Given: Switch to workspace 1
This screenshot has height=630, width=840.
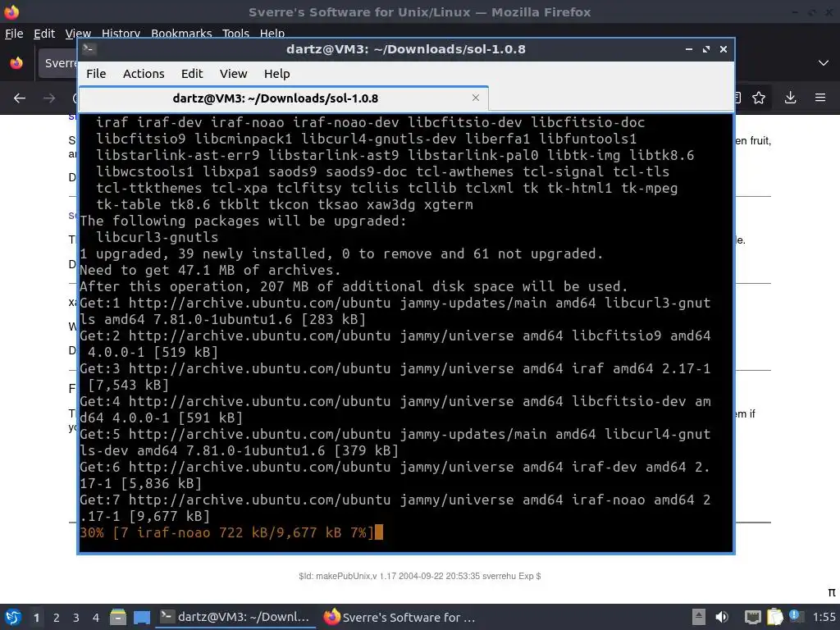Looking at the screenshot, I should [36, 618].
